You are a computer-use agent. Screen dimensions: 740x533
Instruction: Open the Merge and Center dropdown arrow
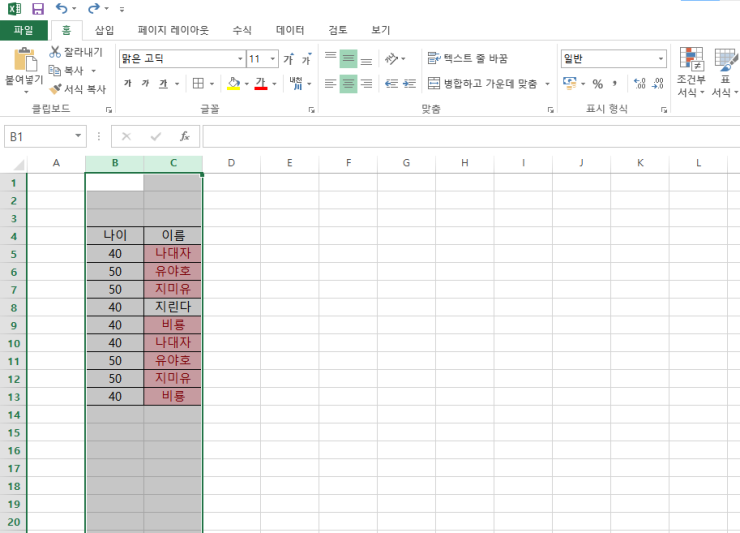coord(547,84)
